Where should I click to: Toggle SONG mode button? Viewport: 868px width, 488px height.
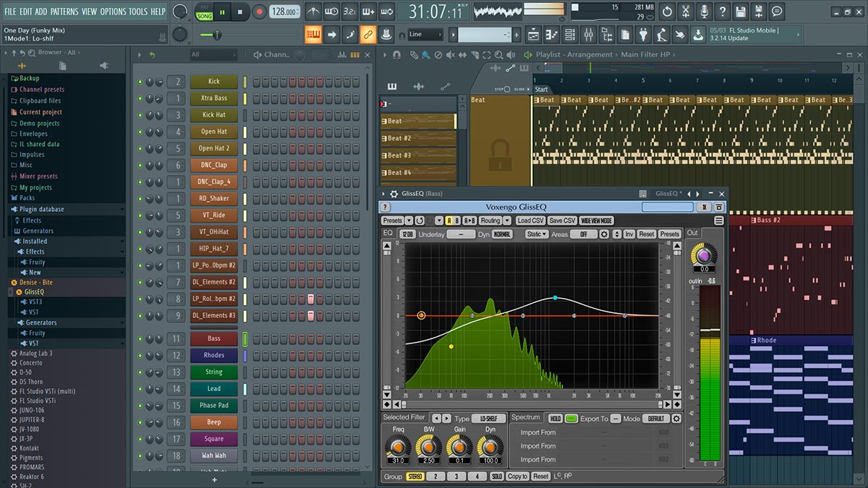(205, 16)
